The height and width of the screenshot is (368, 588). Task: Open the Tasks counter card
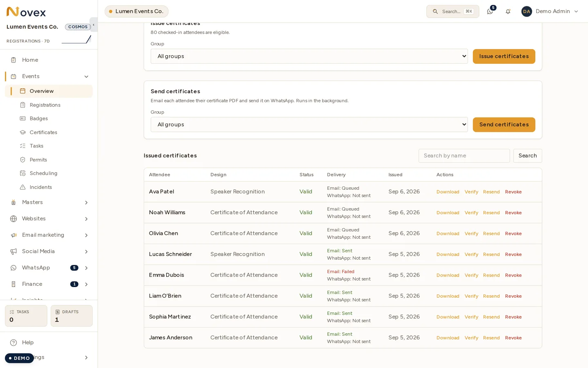point(26,316)
